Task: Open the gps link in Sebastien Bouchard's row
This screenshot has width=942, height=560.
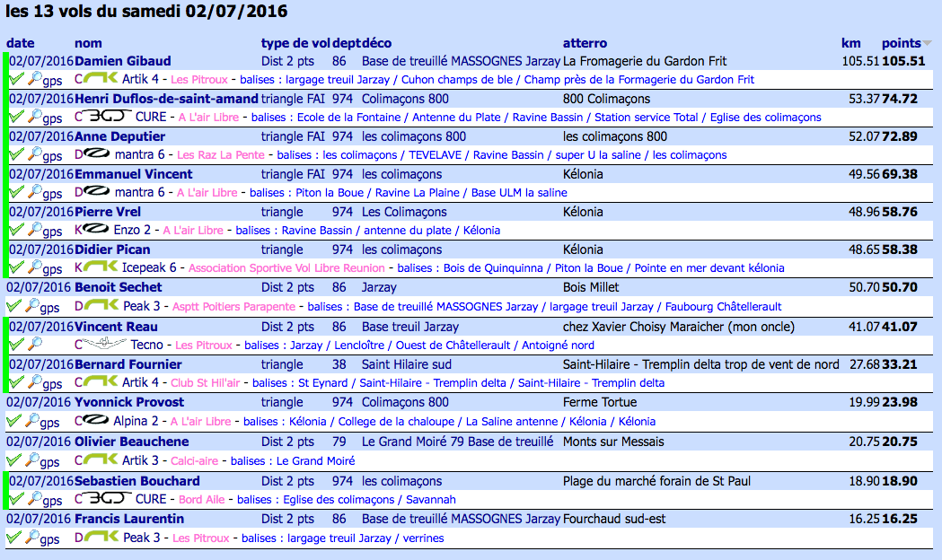Action: [x=52, y=501]
